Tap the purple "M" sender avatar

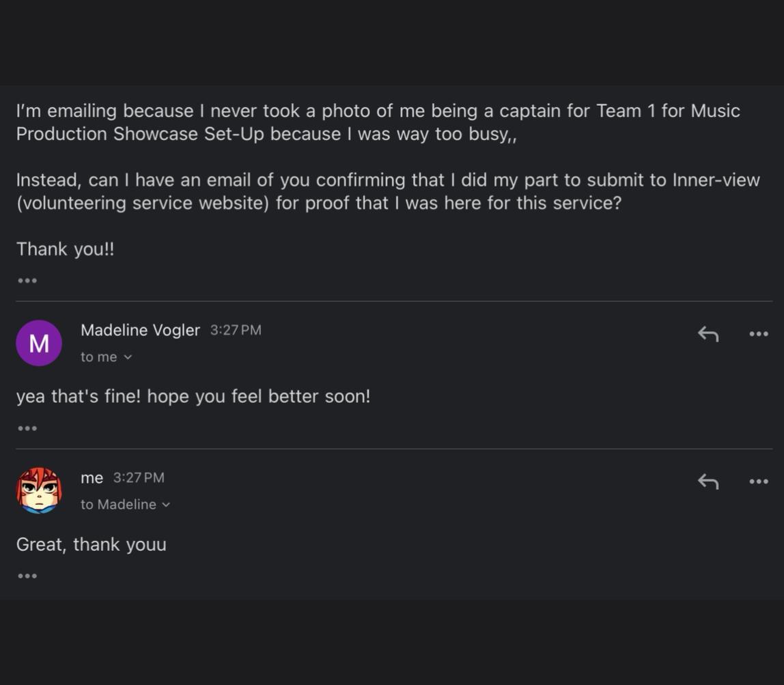click(x=39, y=343)
